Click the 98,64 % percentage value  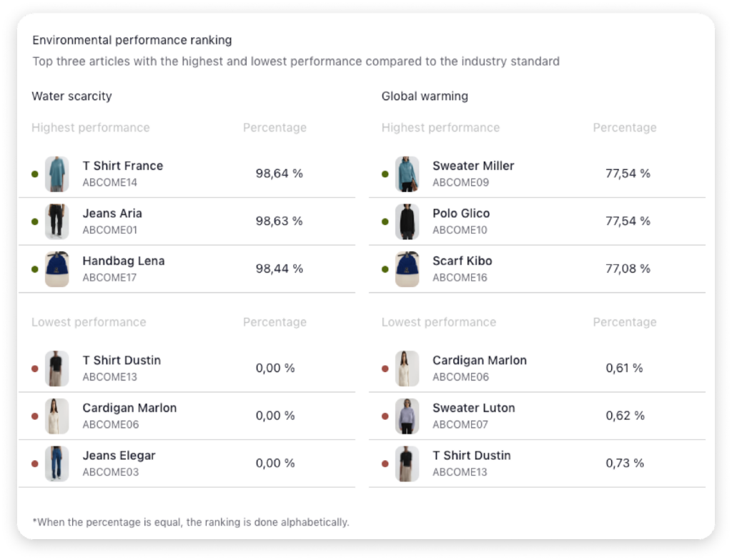(280, 174)
